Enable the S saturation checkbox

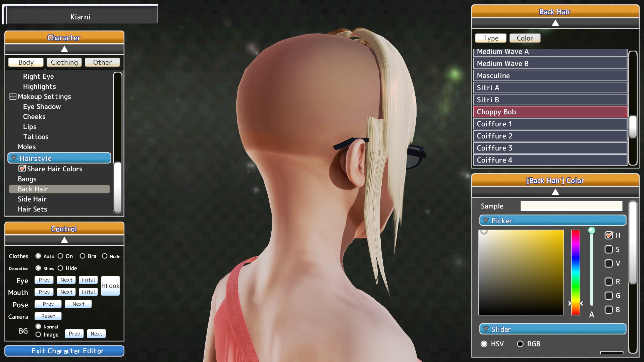point(609,249)
